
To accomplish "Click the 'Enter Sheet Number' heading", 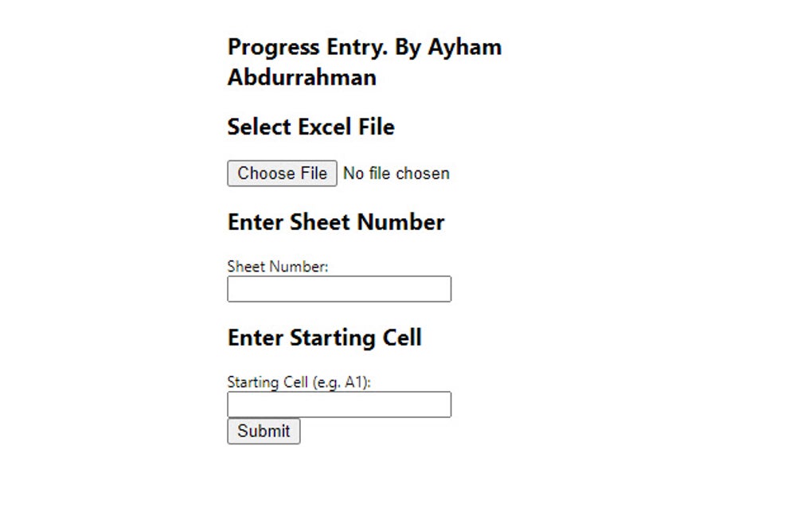I will [x=335, y=222].
